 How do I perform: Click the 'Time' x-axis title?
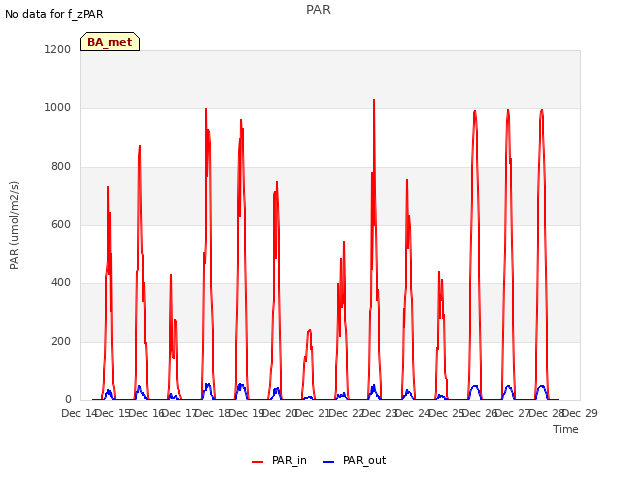(x=566, y=429)
